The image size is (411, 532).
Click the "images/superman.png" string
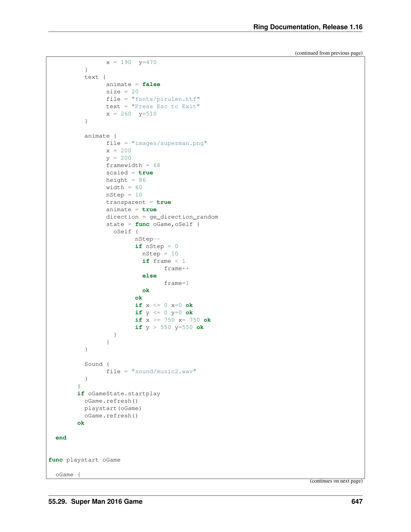[x=169, y=143]
